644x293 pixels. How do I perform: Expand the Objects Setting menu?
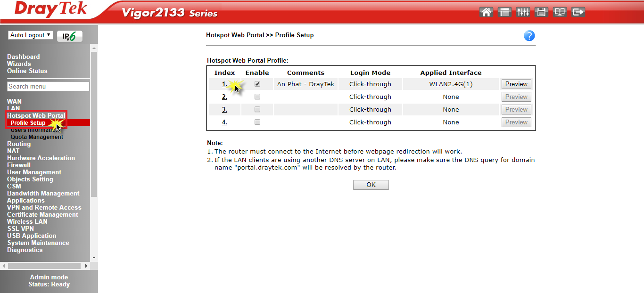[30, 179]
